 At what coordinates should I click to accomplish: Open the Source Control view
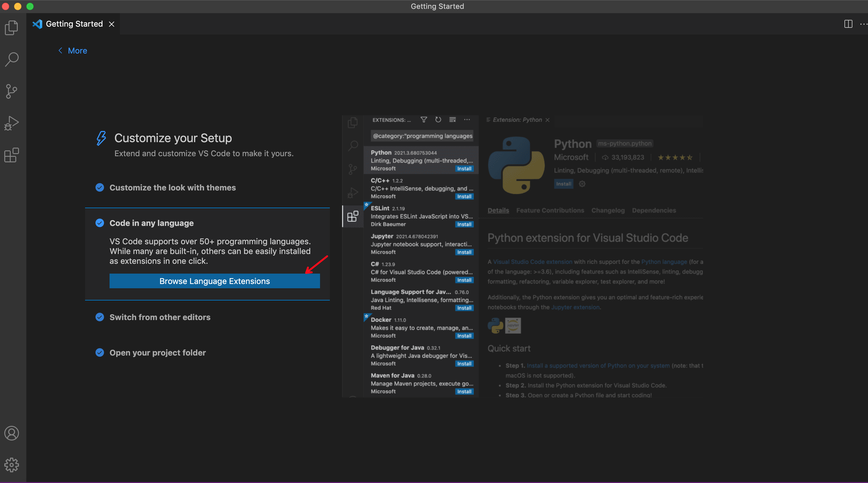point(12,91)
